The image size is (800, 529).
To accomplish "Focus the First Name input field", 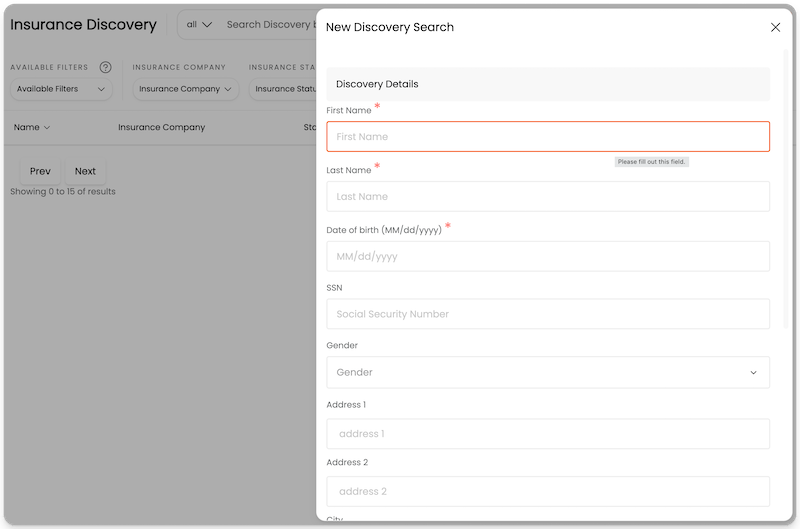I will point(547,136).
